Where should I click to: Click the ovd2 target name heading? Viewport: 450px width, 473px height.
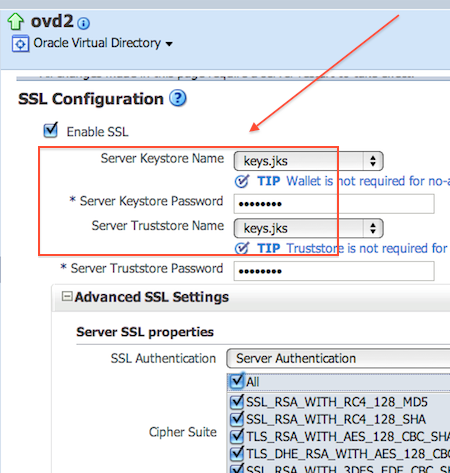pyautogui.click(x=52, y=21)
